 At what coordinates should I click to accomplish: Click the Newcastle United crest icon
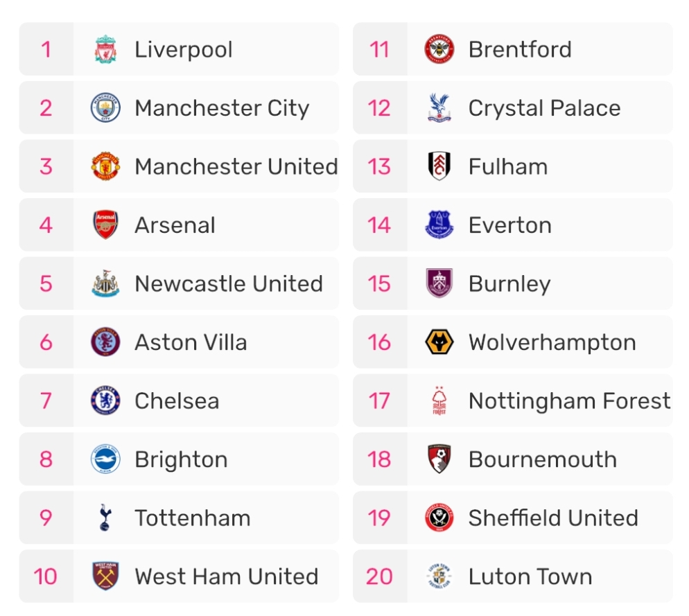[x=105, y=284]
